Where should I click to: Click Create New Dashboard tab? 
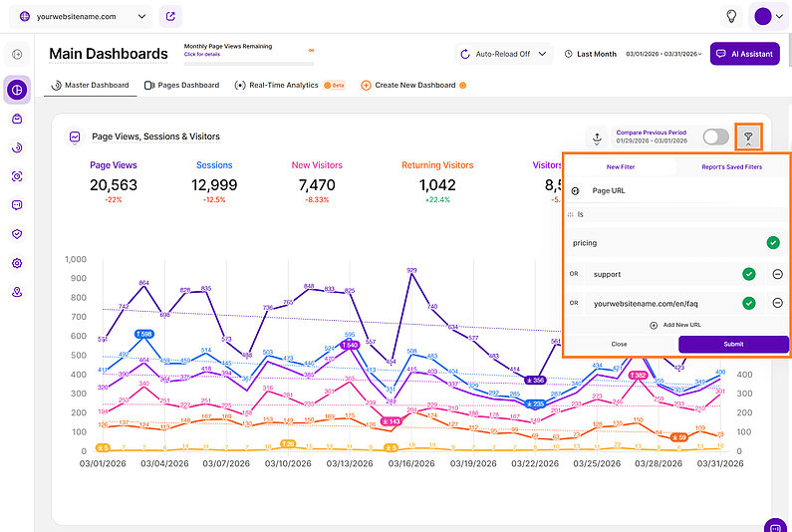413,86
